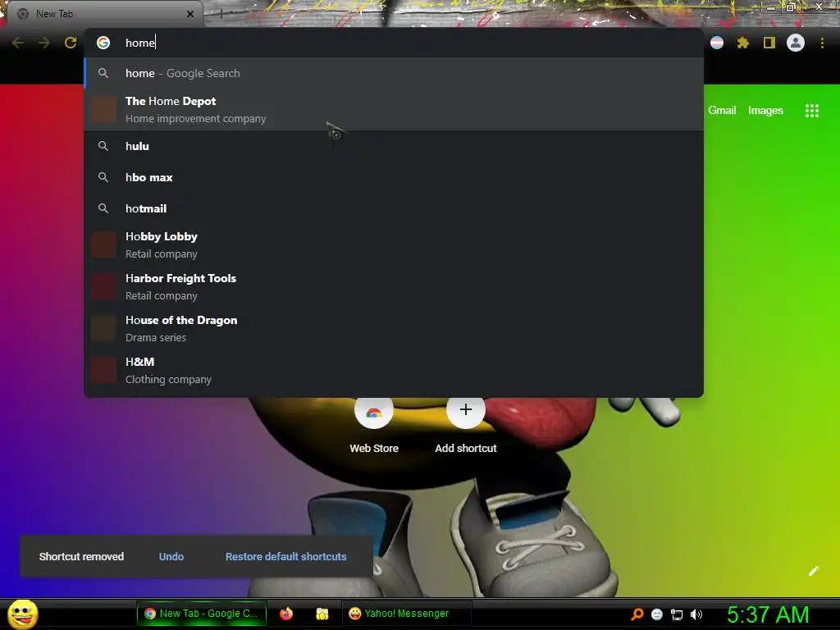
Task: Click the smiley tray icon
Action: click(657, 614)
